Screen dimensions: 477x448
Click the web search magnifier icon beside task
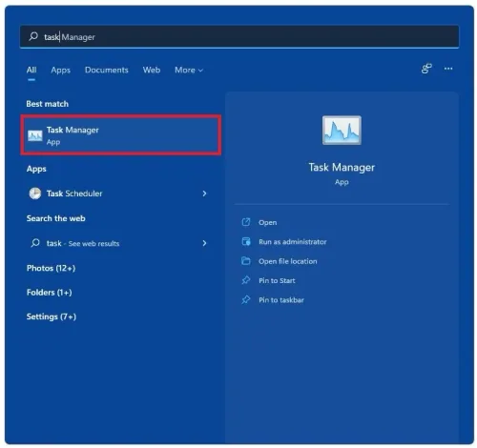point(35,243)
